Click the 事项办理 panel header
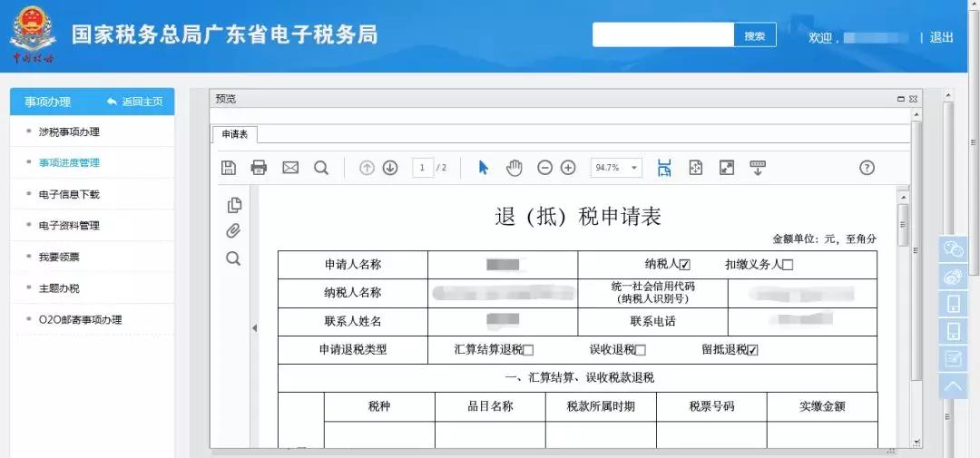Screen dimensions: 980x458 click(x=47, y=102)
